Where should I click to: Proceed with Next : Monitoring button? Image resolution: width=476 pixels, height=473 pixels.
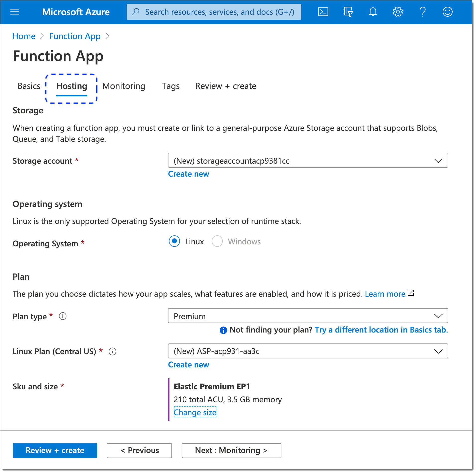(x=232, y=450)
